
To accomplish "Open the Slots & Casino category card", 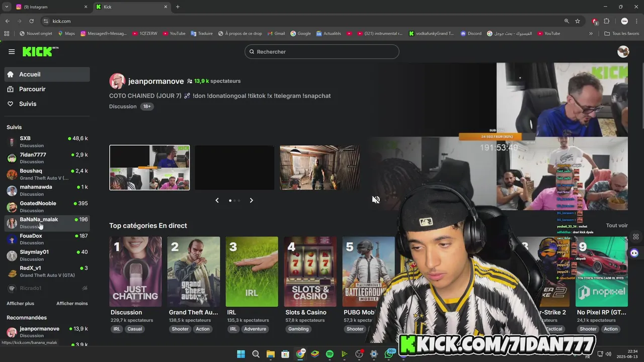I will [310, 271].
